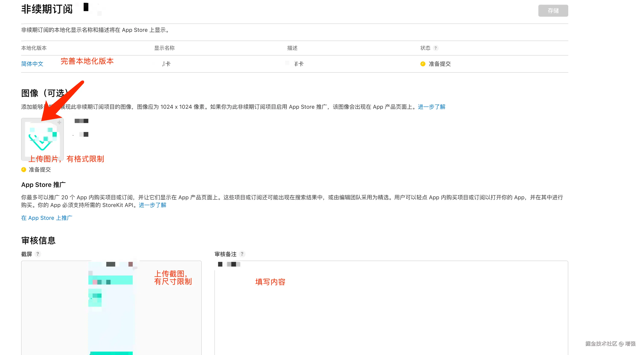Open 进一步了解 link after StoreKit API
The width and height of the screenshot is (644, 355).
point(153,205)
